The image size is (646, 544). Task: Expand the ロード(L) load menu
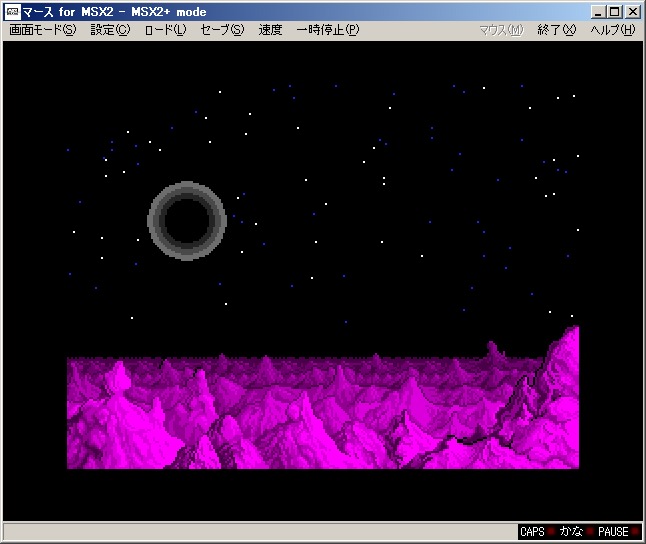pos(165,30)
